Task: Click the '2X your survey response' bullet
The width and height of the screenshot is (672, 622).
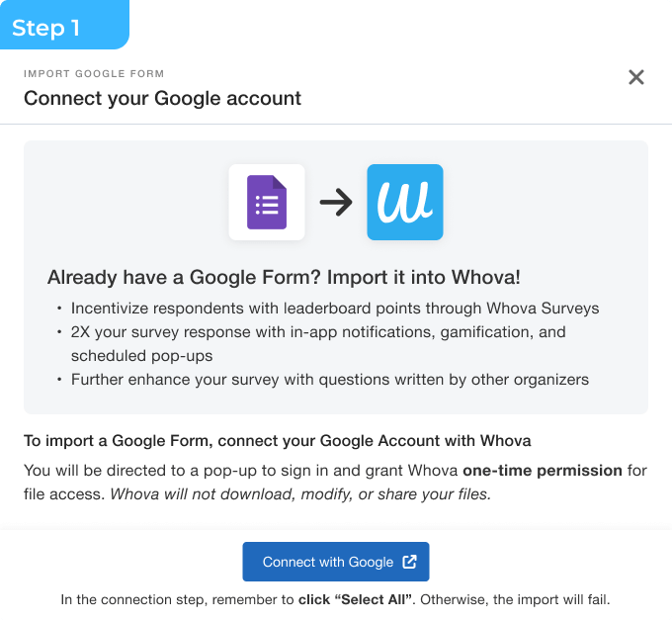Action: coord(318,331)
